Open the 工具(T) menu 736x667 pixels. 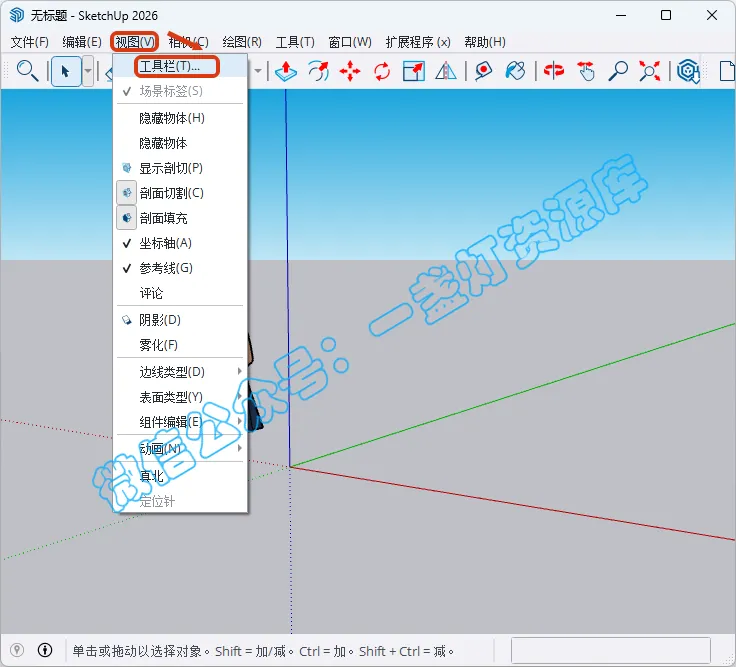(x=295, y=42)
